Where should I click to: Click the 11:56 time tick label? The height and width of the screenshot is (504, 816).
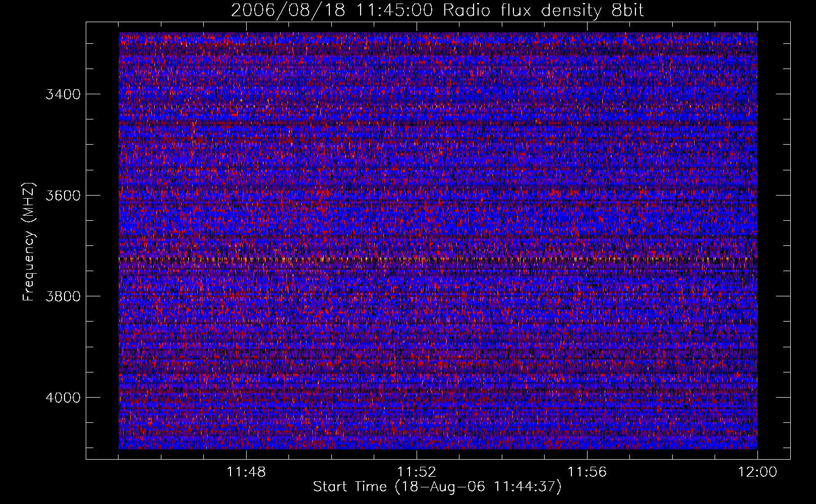click(587, 472)
